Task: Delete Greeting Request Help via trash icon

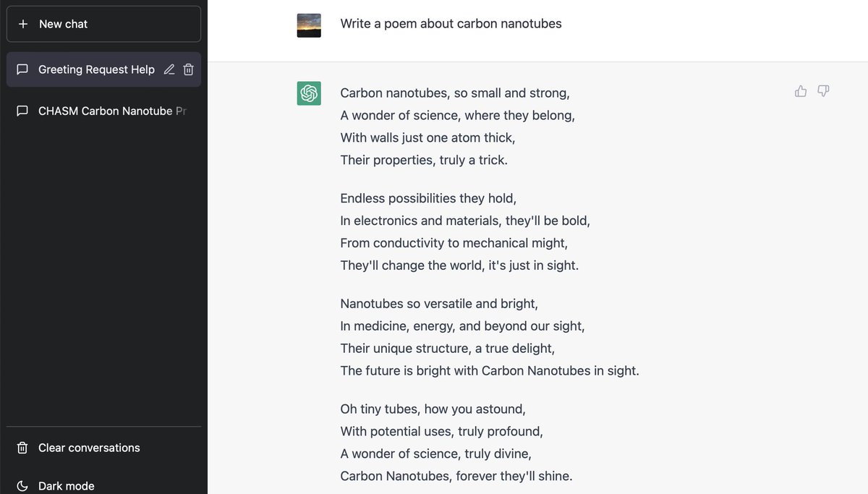Action: 188,69
